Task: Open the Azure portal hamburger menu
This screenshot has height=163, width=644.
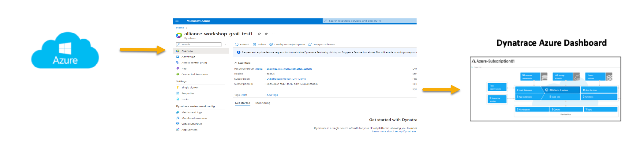Action: click(x=177, y=21)
